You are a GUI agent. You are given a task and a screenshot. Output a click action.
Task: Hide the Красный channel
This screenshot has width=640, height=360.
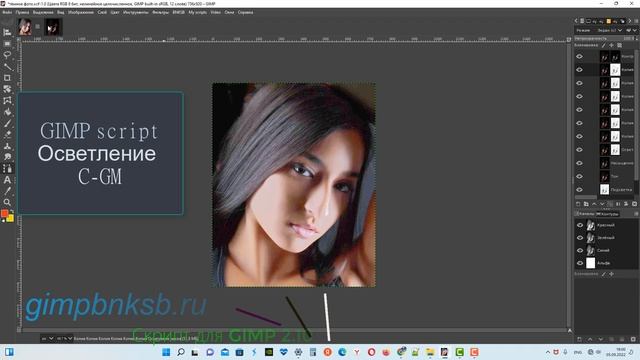click(x=580, y=225)
